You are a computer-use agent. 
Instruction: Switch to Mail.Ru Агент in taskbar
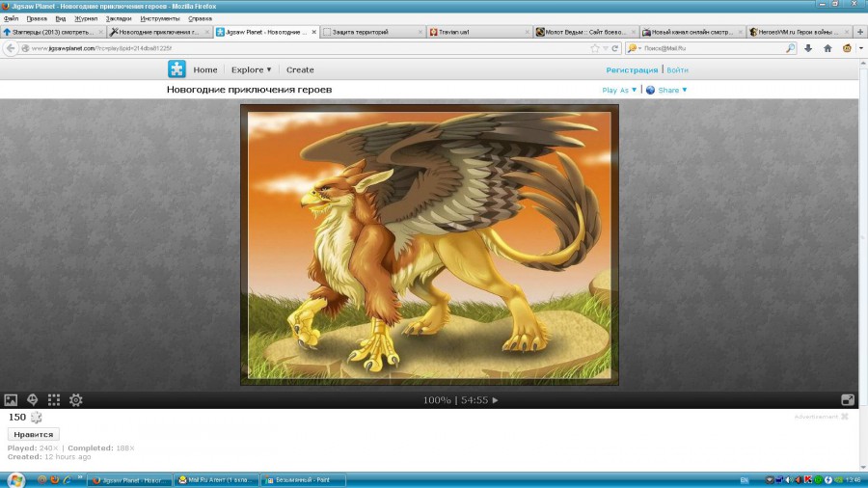click(x=216, y=480)
